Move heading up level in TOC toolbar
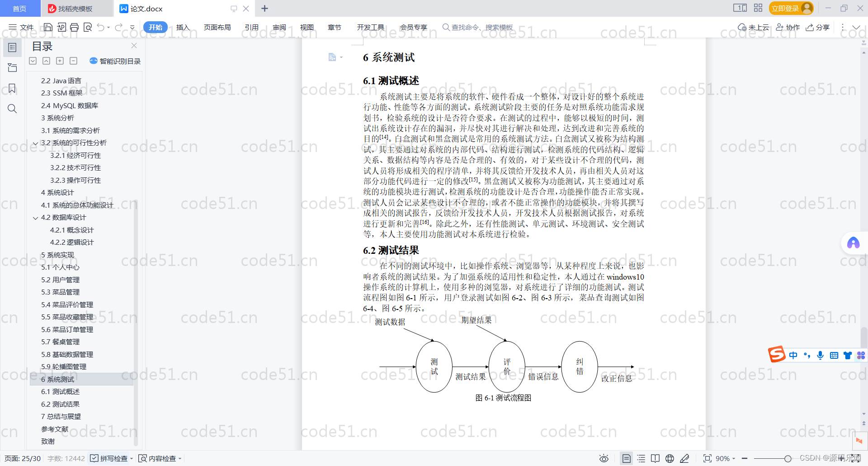 (x=46, y=61)
